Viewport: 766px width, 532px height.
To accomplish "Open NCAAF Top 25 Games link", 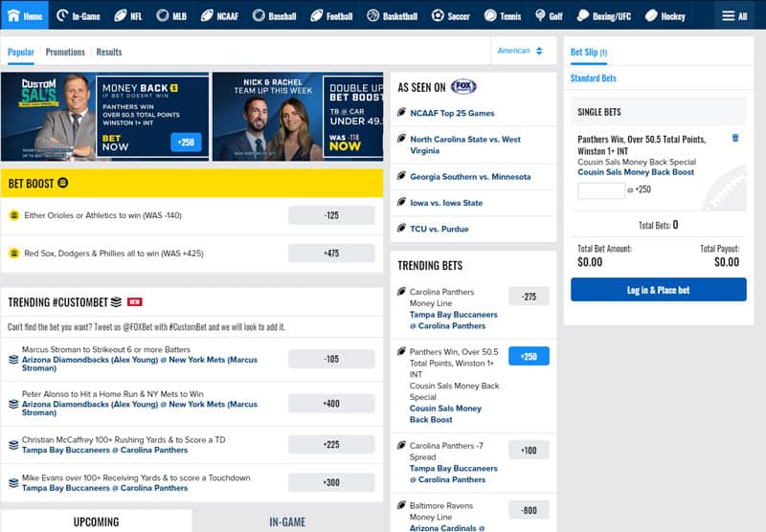I will point(452,113).
